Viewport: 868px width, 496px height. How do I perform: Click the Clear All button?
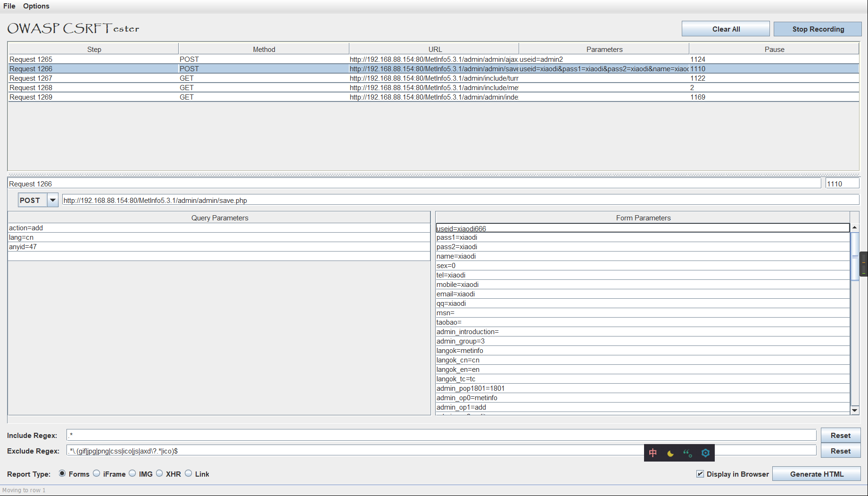tap(726, 29)
